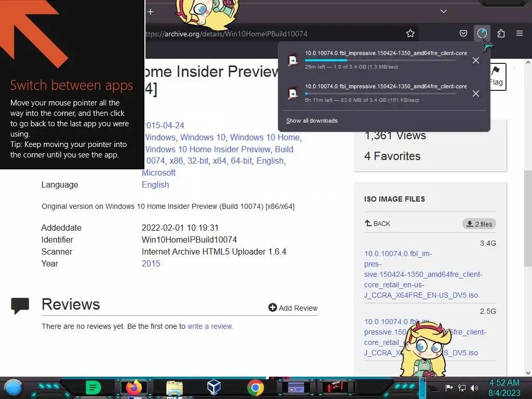The image size is (532, 399).
Task: Click the Add Review button
Action: point(293,308)
